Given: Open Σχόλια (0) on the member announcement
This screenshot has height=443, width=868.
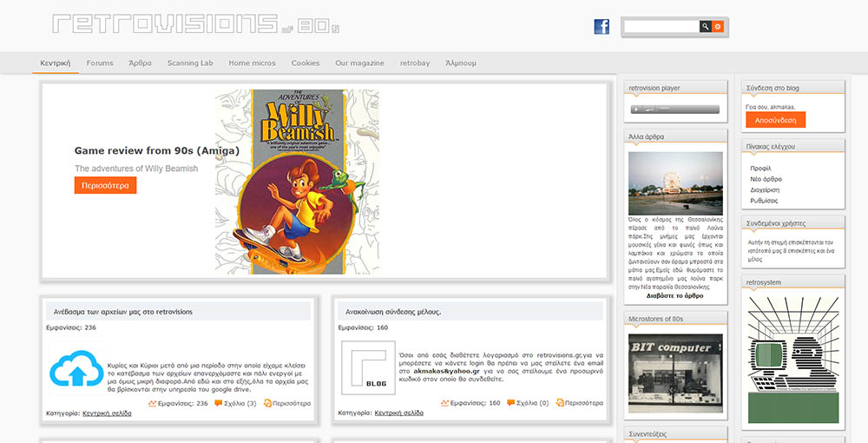Looking at the screenshot, I should pyautogui.click(x=528, y=403).
